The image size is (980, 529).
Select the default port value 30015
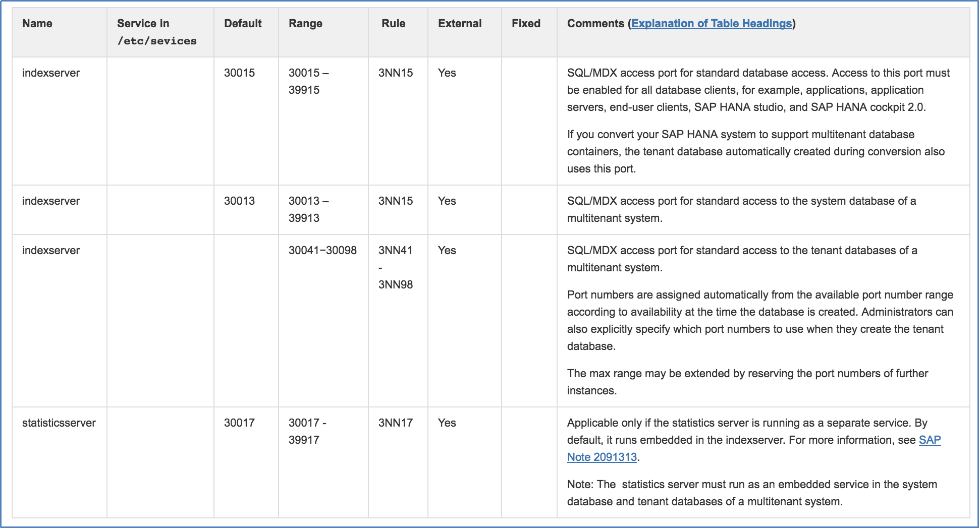click(239, 73)
